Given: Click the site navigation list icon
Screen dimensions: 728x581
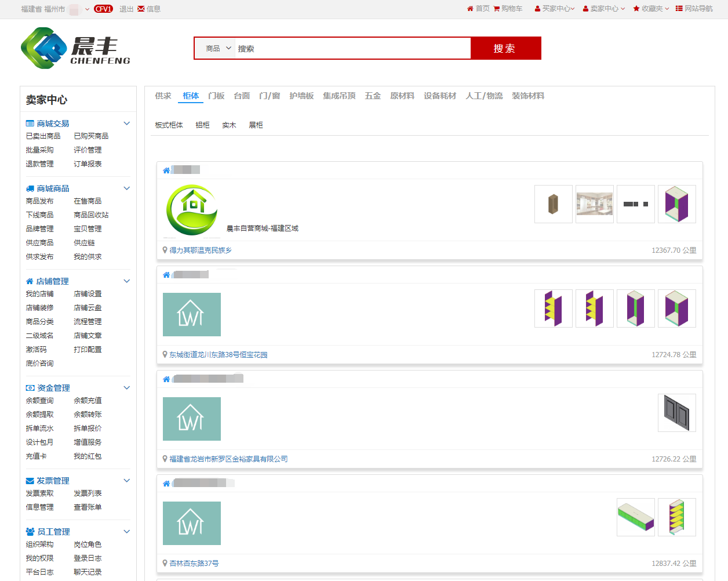Looking at the screenshot, I should pos(679,9).
